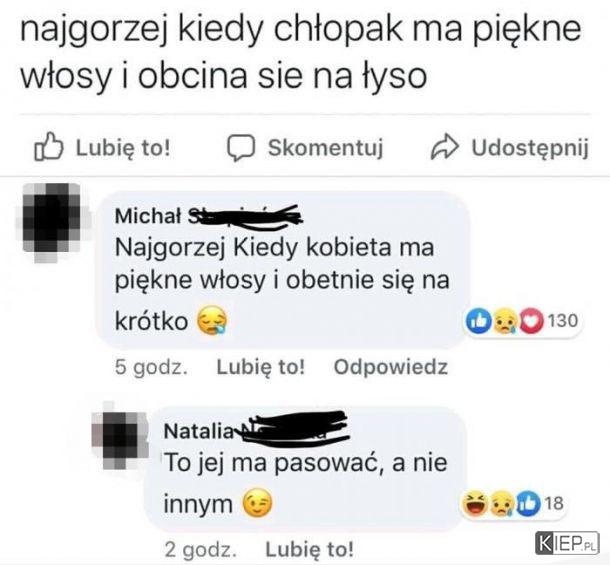Click the heart reaction on Michał's comment
610x565 pixels.
pos(531,321)
